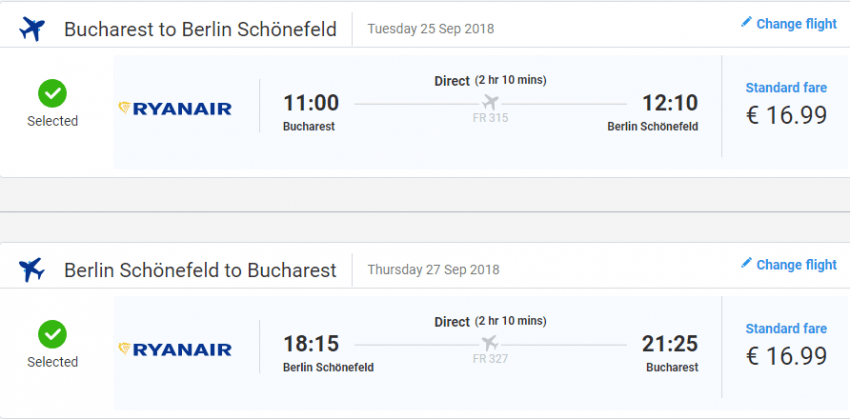This screenshot has width=850, height=419.
Task: Click the 11:00 Bucharest departure time
Action: 311,103
